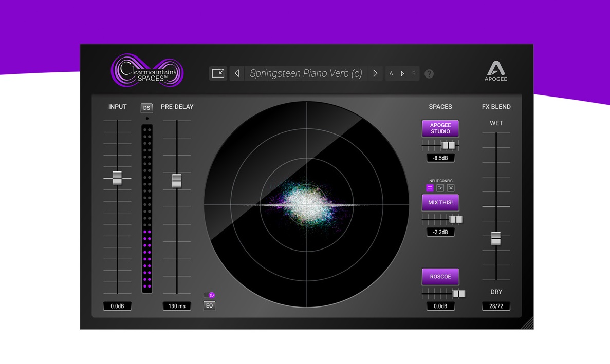Viewport: 610px width, 364px height.
Task: Click the FX BLEND heading
Action: tap(496, 107)
